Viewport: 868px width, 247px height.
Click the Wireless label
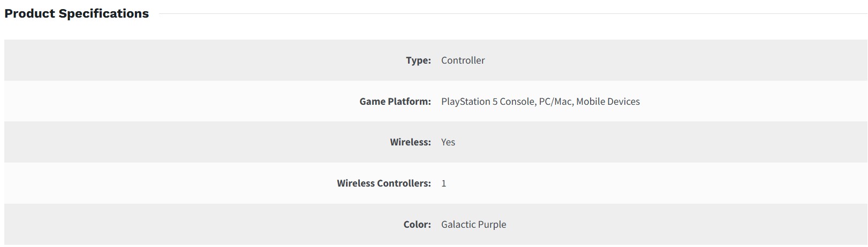click(x=410, y=142)
